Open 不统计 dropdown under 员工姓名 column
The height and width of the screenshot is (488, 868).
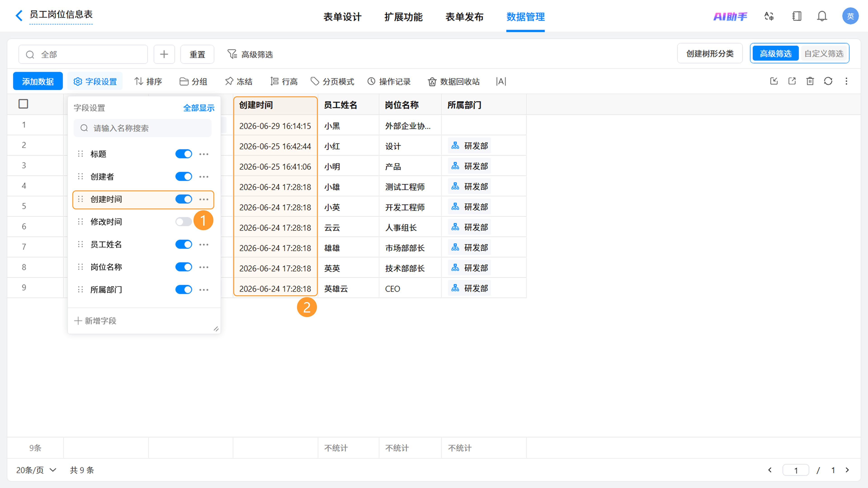click(x=336, y=448)
